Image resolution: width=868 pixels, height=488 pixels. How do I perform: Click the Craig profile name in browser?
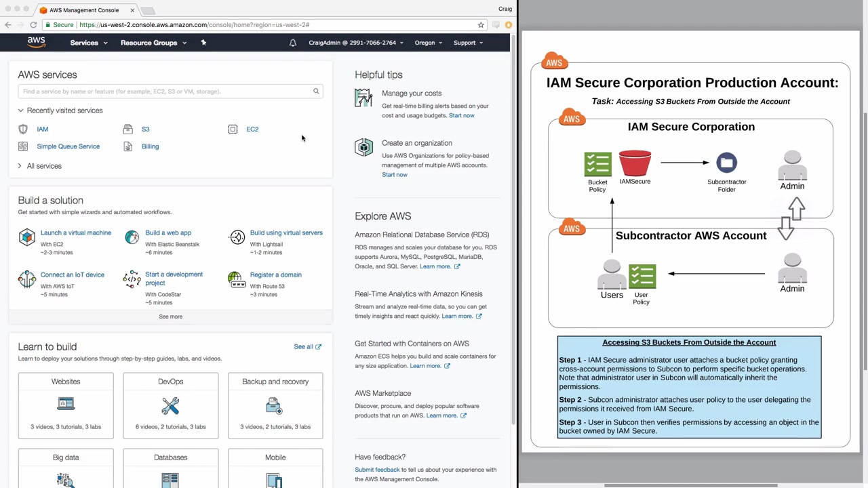coord(505,9)
